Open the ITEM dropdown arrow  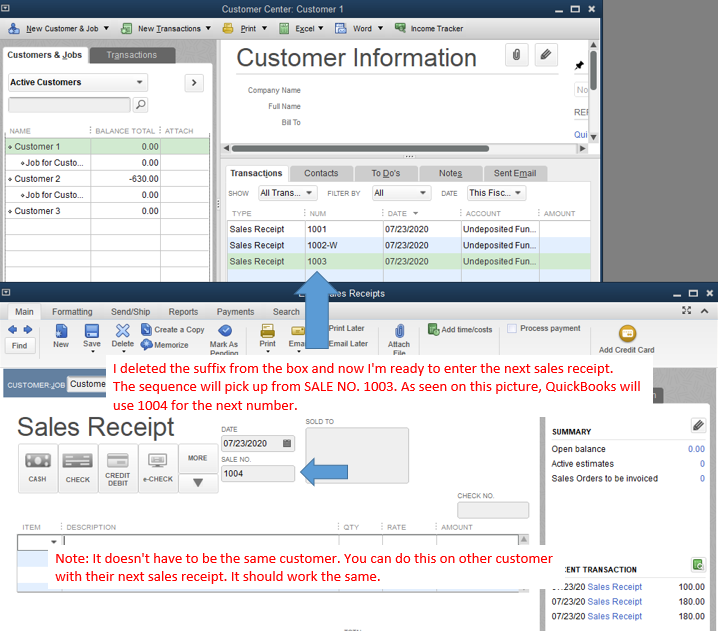tap(54, 542)
